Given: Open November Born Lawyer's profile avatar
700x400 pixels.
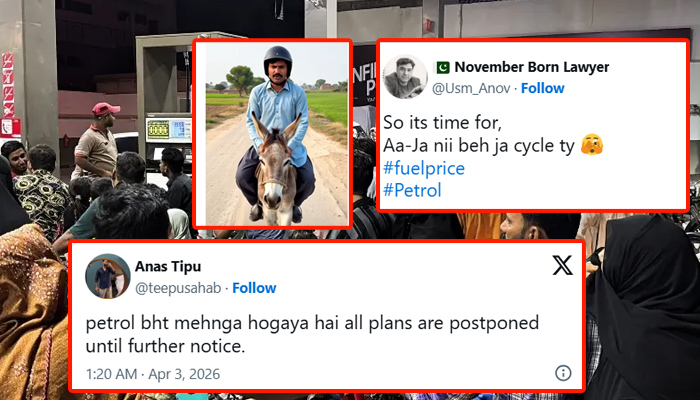Looking at the screenshot, I should click(x=405, y=77).
